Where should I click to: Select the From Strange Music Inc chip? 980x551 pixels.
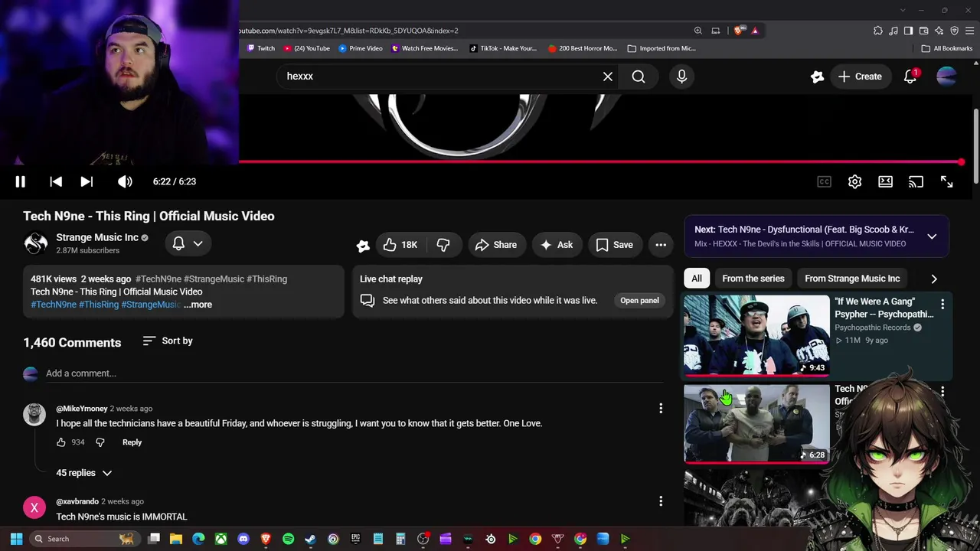tap(852, 279)
